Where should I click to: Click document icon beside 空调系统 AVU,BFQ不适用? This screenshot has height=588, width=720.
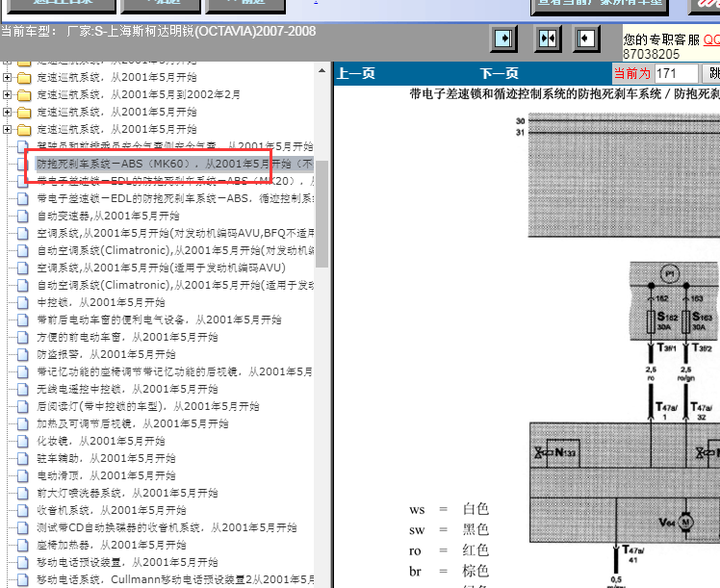coord(22,233)
